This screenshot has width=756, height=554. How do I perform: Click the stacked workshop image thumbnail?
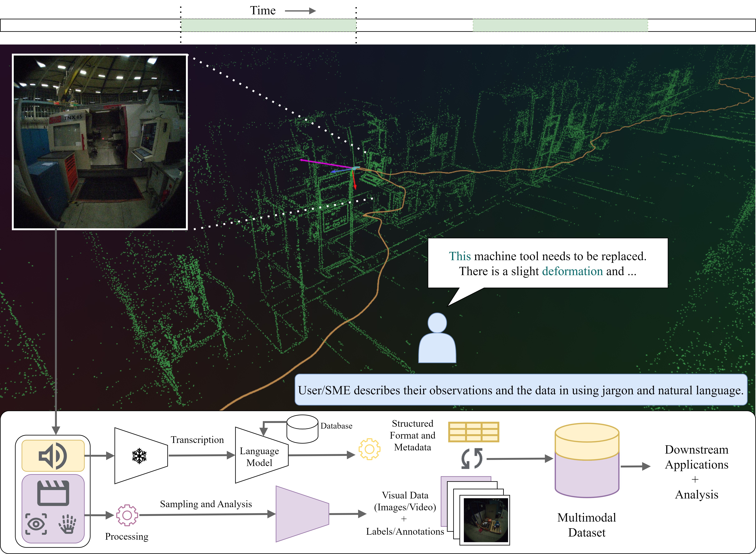click(486, 520)
